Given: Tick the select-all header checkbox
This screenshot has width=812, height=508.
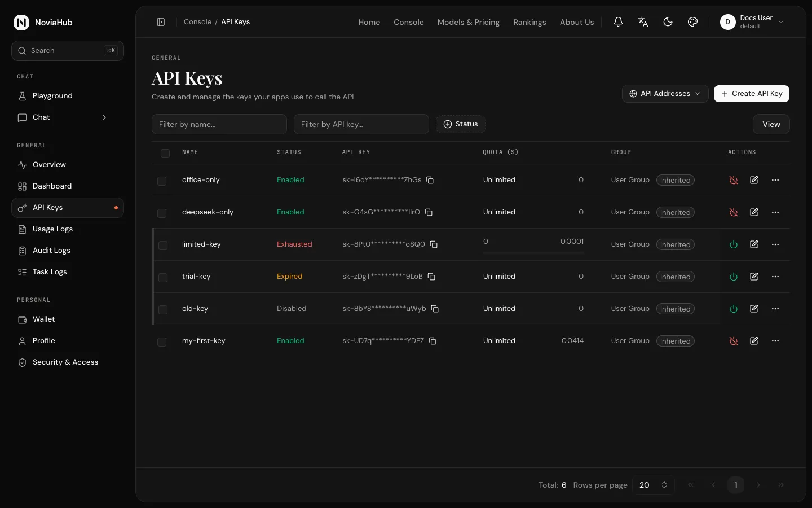Looking at the screenshot, I should 165,153.
